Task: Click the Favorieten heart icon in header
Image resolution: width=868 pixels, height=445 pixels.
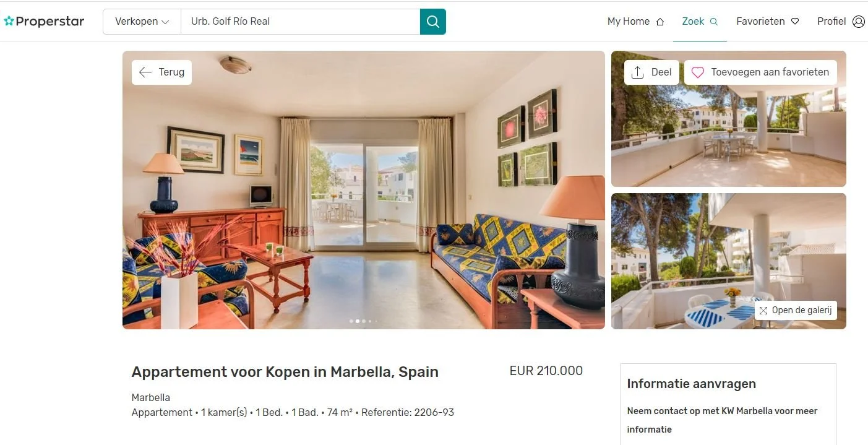Action: (795, 22)
